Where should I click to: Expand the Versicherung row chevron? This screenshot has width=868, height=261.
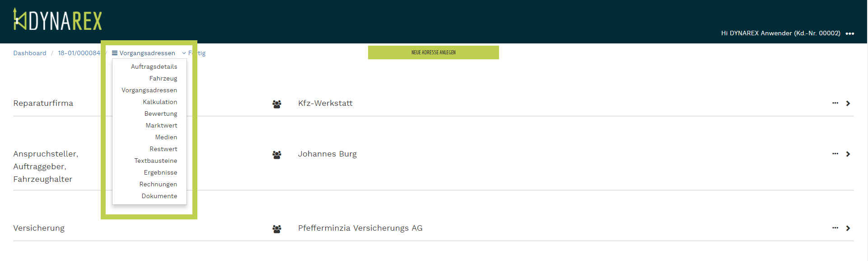[x=848, y=228]
